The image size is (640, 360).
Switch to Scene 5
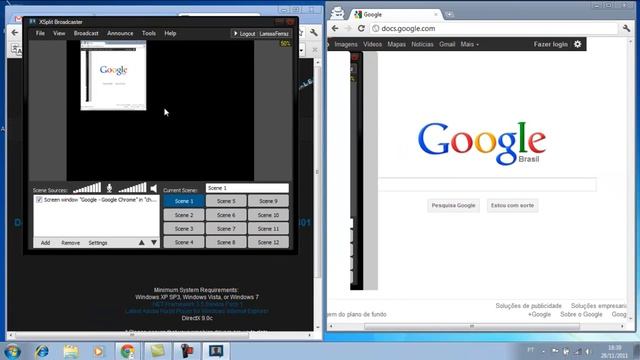tap(226, 201)
